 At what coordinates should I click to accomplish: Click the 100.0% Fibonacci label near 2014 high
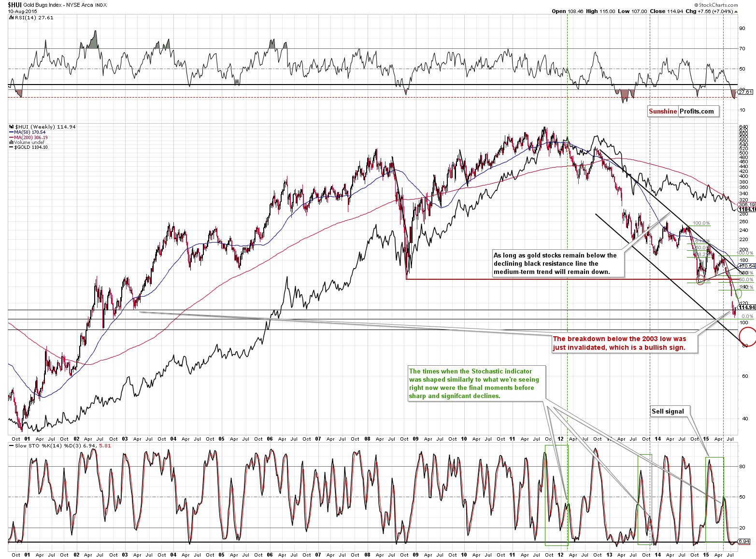pos(701,223)
